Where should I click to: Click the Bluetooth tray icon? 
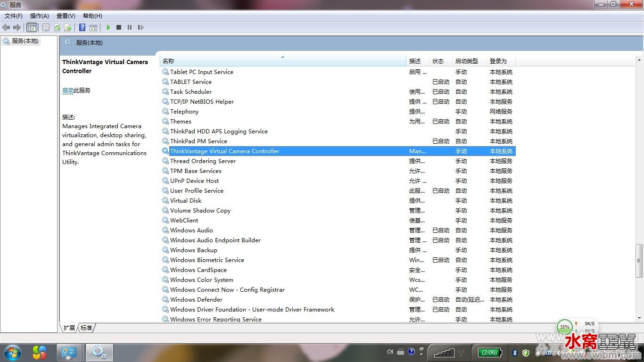click(x=515, y=352)
